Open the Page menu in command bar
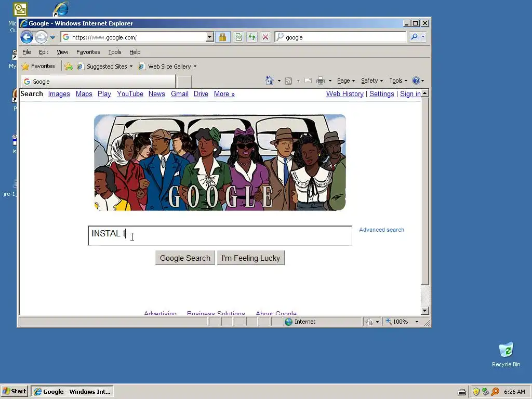Screen dimensions: 532x399 [x=345, y=81]
